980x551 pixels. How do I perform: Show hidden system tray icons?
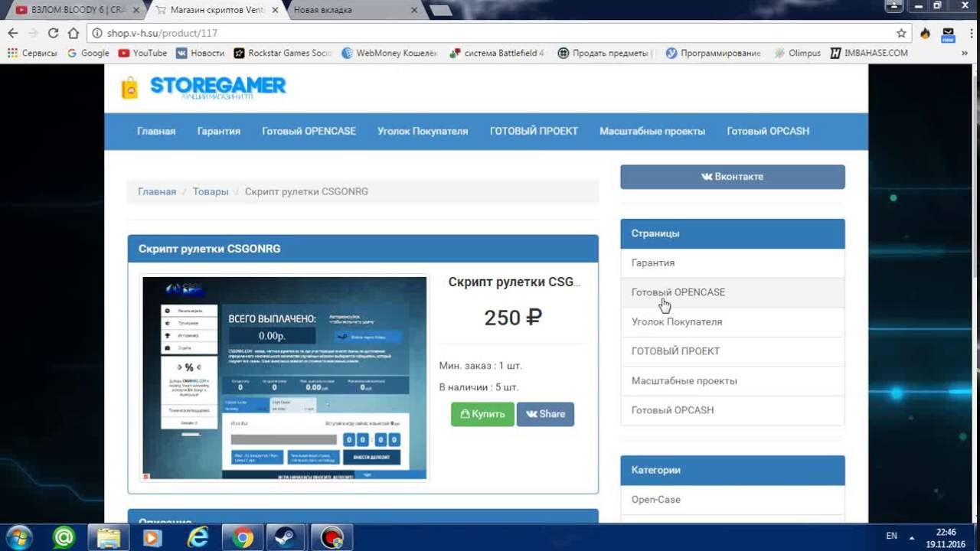pyautogui.click(x=912, y=536)
